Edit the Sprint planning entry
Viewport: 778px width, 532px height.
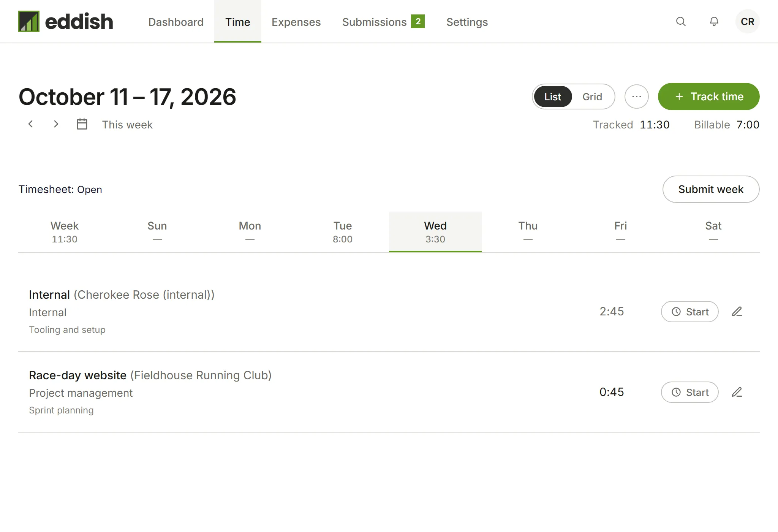[x=737, y=392]
